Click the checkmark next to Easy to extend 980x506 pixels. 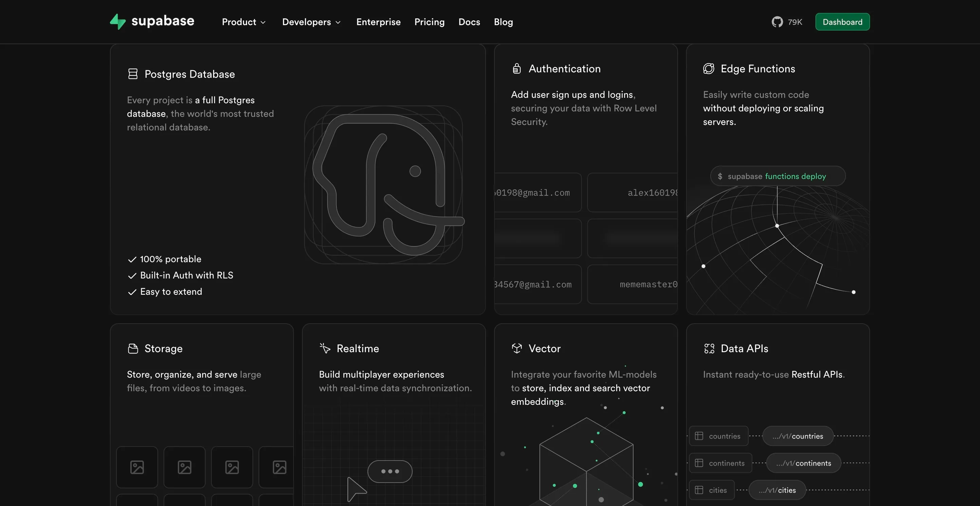click(x=132, y=292)
